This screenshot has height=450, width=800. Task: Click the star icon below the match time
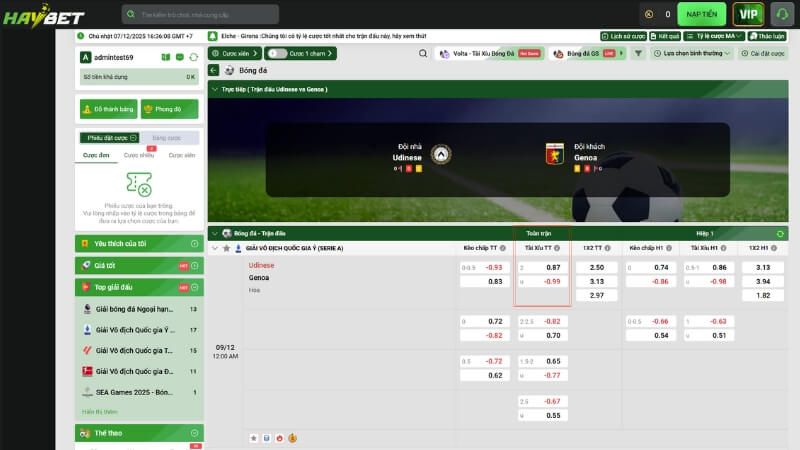tap(253, 437)
